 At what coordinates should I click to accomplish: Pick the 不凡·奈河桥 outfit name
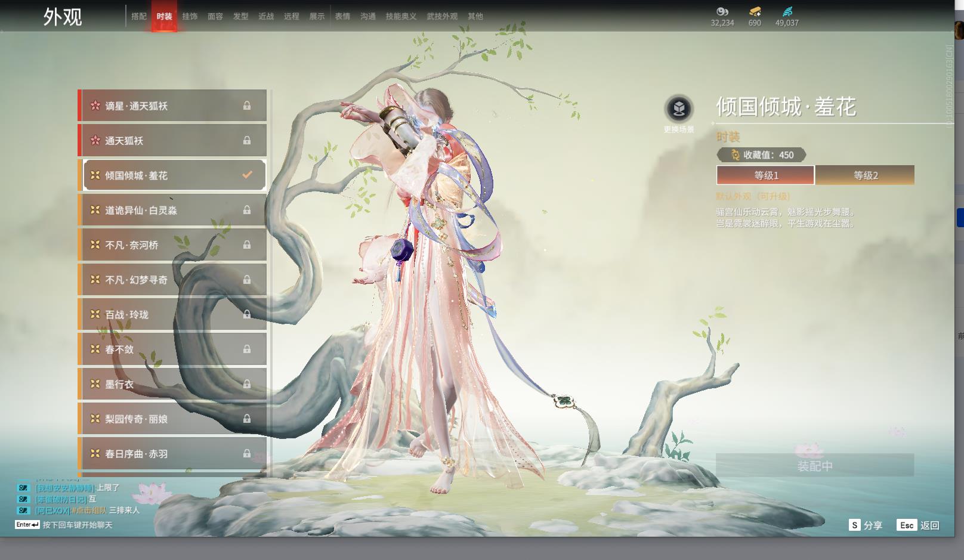(132, 245)
